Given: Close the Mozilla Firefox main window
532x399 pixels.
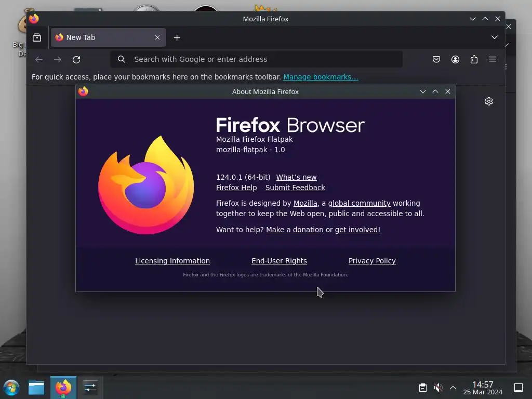Looking at the screenshot, I should (x=498, y=19).
